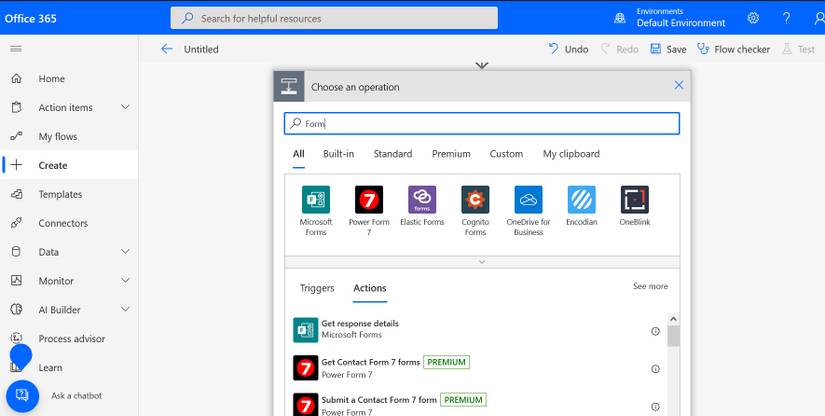This screenshot has width=825, height=416.
Task: Expand the AI Builder sidebar section
Action: pyautogui.click(x=125, y=310)
